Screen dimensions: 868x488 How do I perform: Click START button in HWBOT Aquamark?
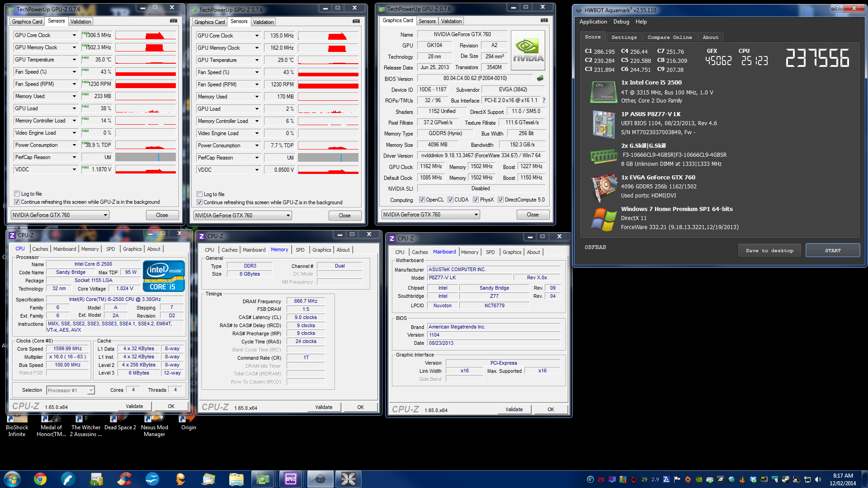click(833, 250)
